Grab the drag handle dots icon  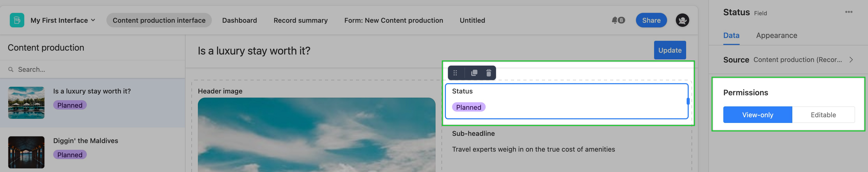click(455, 73)
